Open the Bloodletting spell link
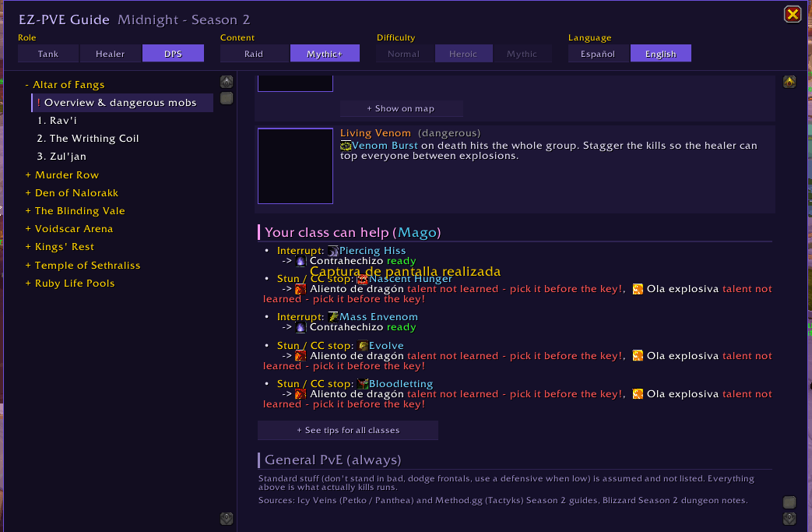 (401, 384)
